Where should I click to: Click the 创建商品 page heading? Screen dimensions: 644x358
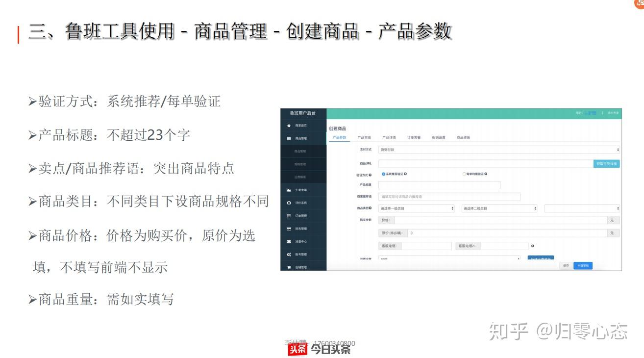(337, 128)
